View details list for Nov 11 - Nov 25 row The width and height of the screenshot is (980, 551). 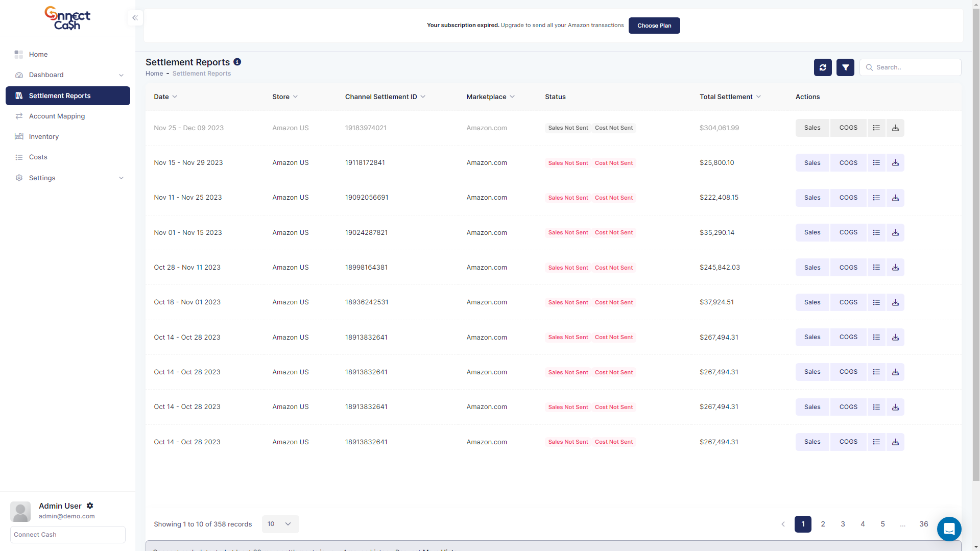point(876,198)
